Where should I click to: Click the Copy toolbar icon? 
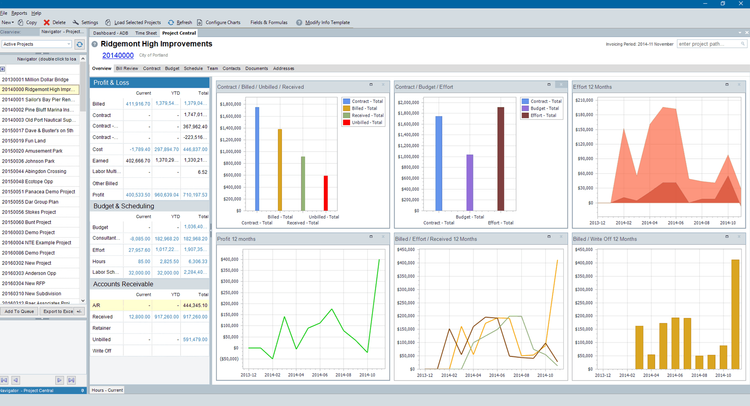(21, 22)
